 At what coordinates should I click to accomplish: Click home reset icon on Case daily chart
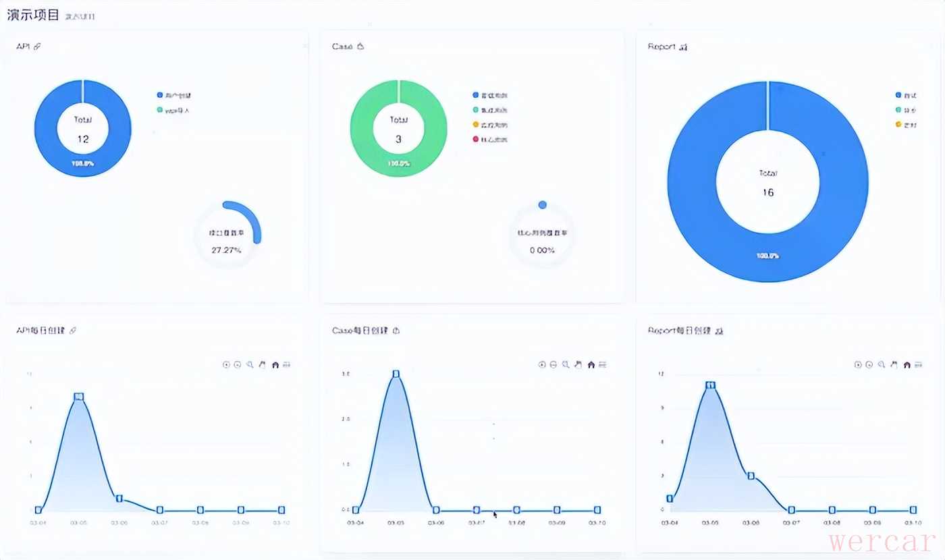coord(591,364)
